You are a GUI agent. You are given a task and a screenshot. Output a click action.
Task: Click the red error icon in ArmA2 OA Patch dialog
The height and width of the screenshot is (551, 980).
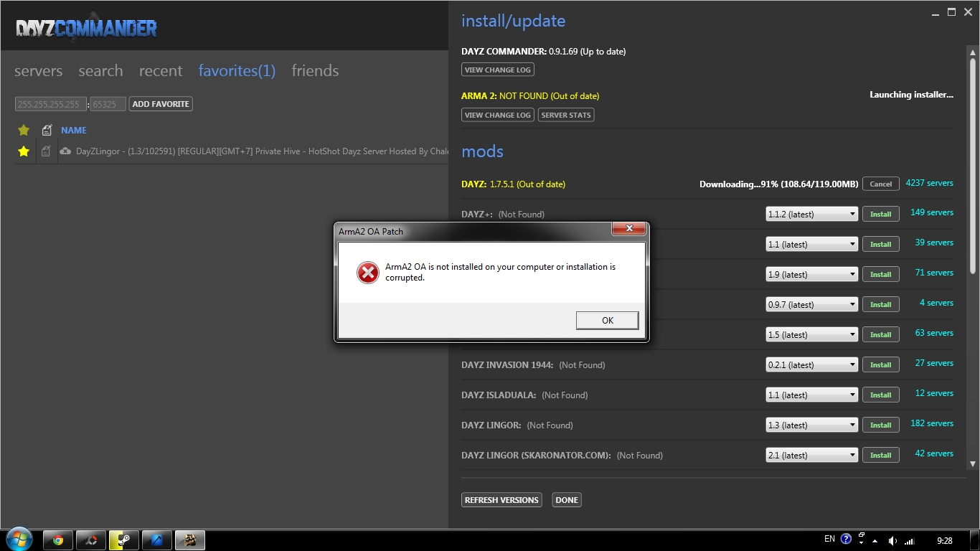(368, 273)
